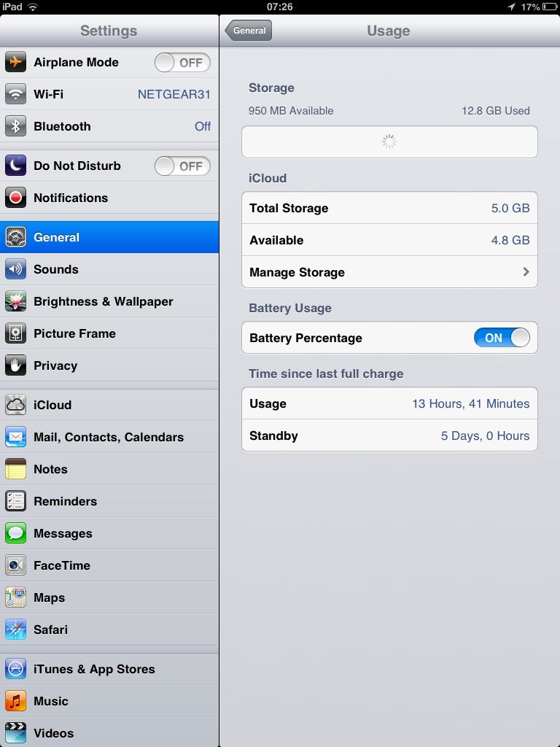Select Sounds in the settings list
The height and width of the screenshot is (747, 560).
pos(109,269)
